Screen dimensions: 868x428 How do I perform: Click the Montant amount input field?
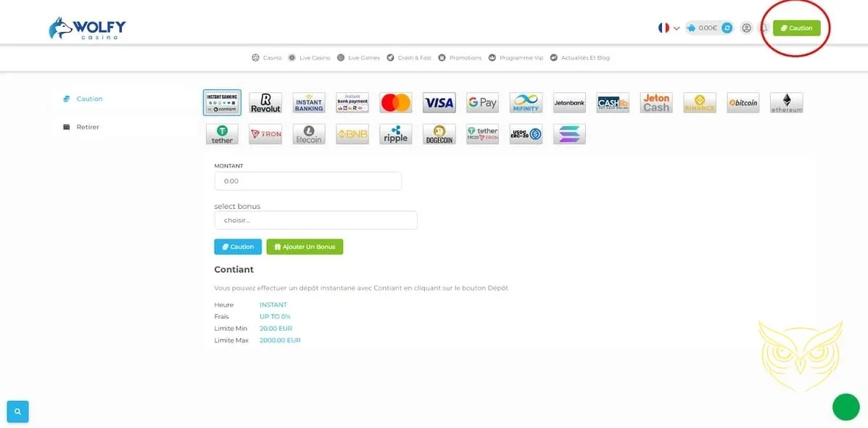pyautogui.click(x=307, y=181)
